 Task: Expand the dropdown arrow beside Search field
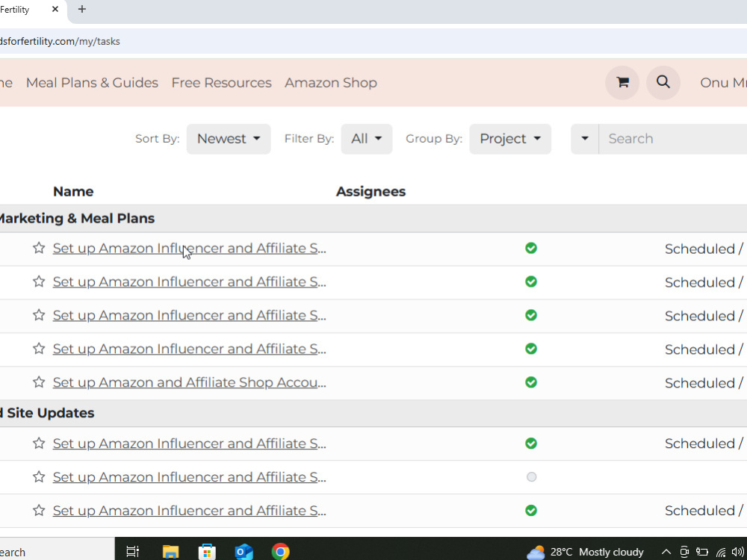pyautogui.click(x=585, y=139)
